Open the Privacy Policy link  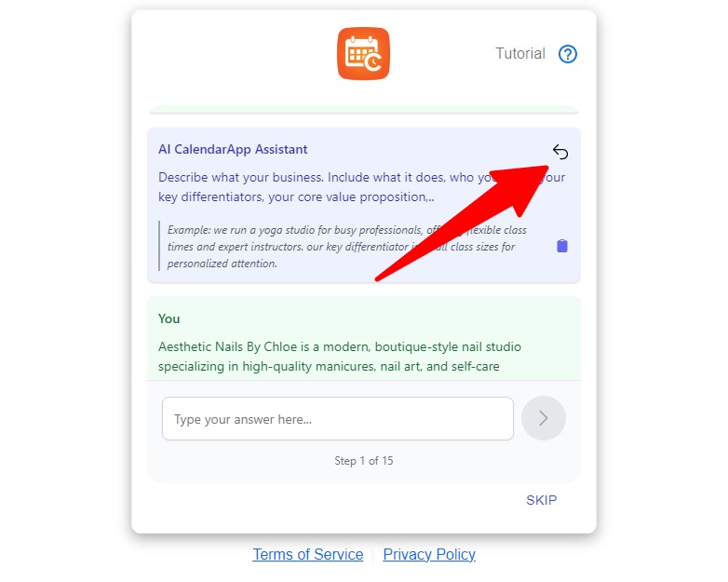[x=429, y=554]
